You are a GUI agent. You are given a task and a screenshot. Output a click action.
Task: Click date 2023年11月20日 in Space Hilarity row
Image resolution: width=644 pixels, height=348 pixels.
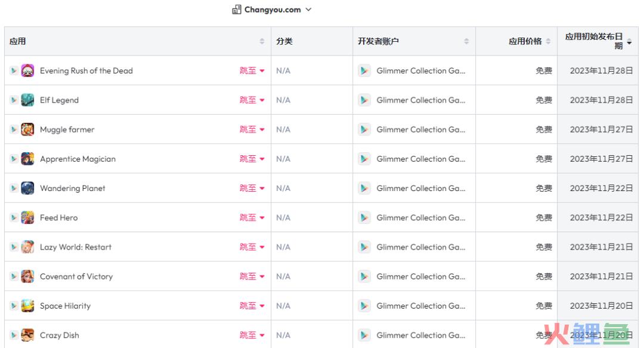(601, 306)
